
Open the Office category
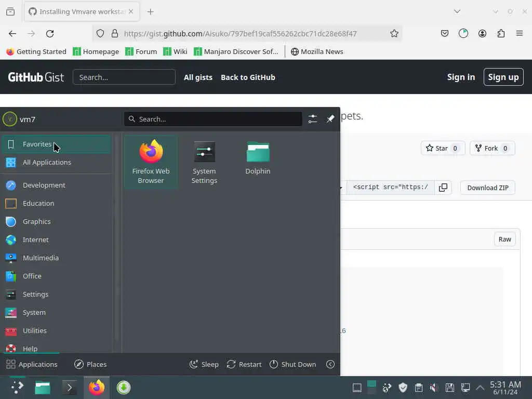(x=56, y=276)
